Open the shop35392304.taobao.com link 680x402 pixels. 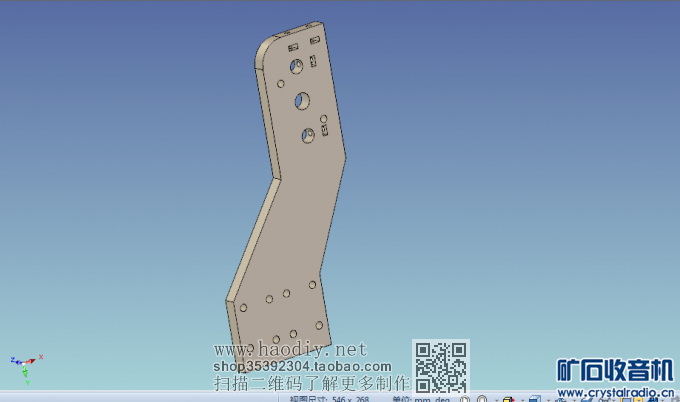pyautogui.click(x=288, y=366)
